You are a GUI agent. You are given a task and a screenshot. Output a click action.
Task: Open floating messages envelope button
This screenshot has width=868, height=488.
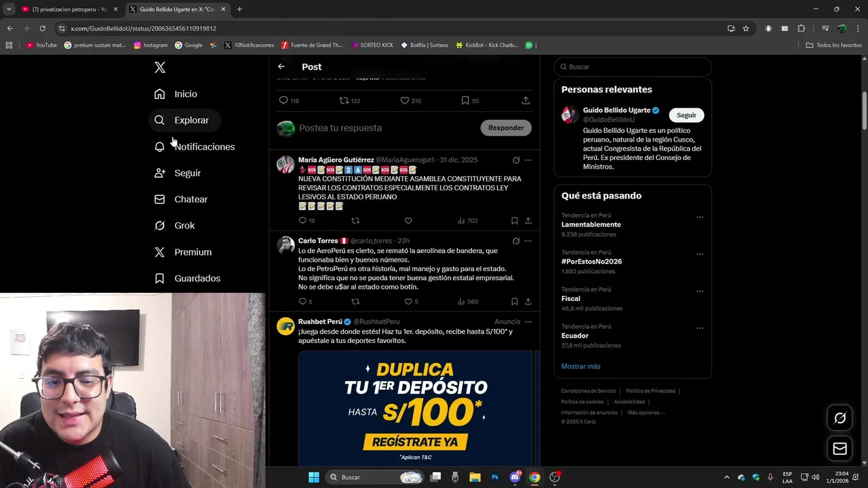tap(840, 449)
